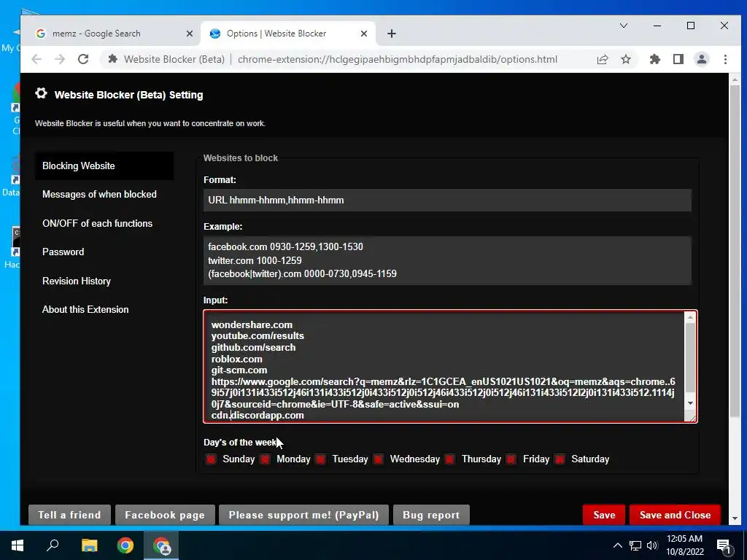Open the Windows Start menu
Image resolution: width=747 pixels, height=560 pixels.
point(18,545)
